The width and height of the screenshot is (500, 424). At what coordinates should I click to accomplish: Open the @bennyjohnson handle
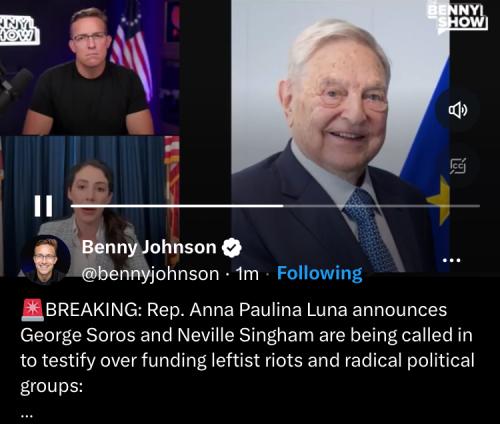(150, 274)
